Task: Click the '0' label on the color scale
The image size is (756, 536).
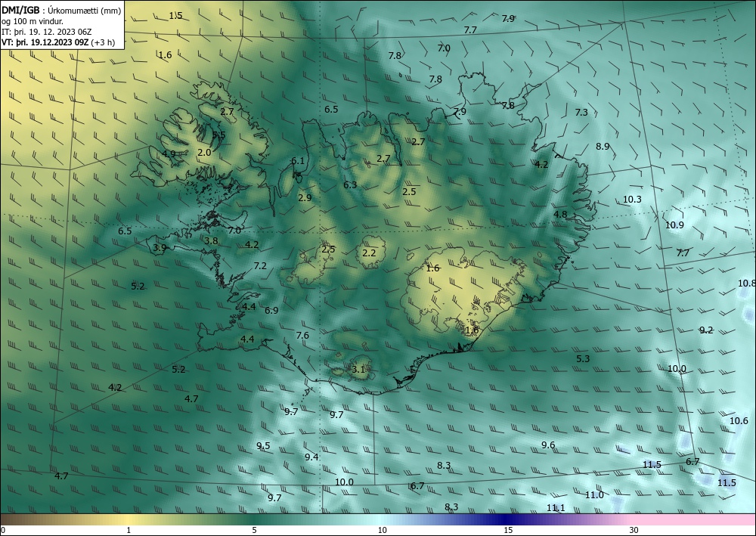Action: (x=3, y=530)
